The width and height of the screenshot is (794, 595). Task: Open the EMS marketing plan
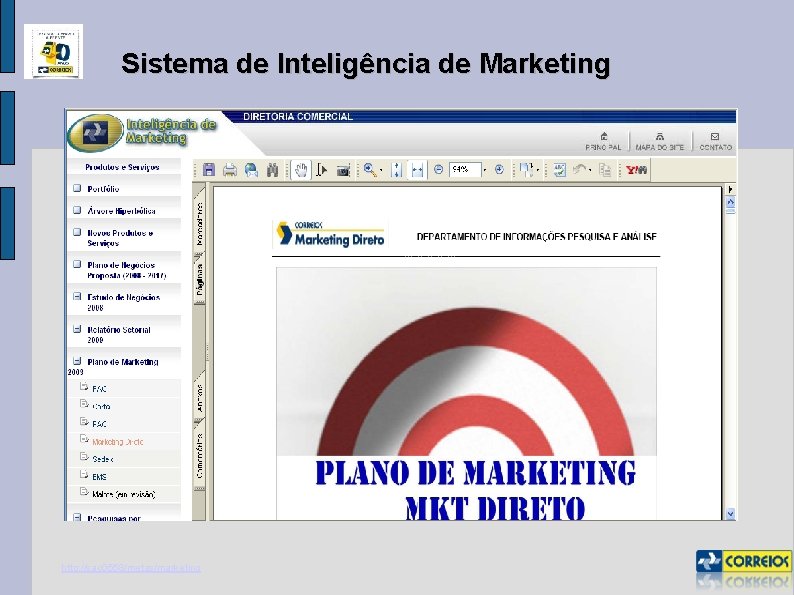click(99, 477)
